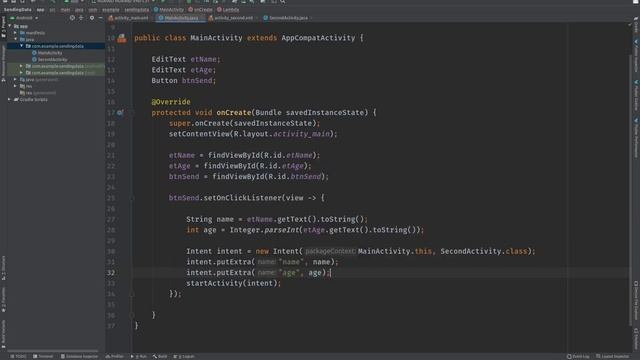Image resolution: width=640 pixels, height=360 pixels.
Task: Click 'Integer.parseInt' in line 28
Action: pos(264,230)
